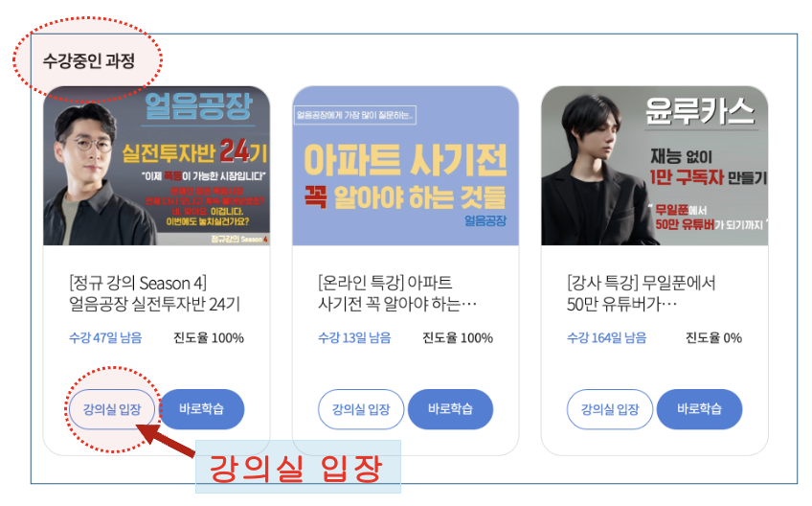Image resolution: width=812 pixels, height=506 pixels.
Task: Click title [온라인 특강] 아파트 사기전 꼭 알아야 하는
Action: [x=397, y=293]
